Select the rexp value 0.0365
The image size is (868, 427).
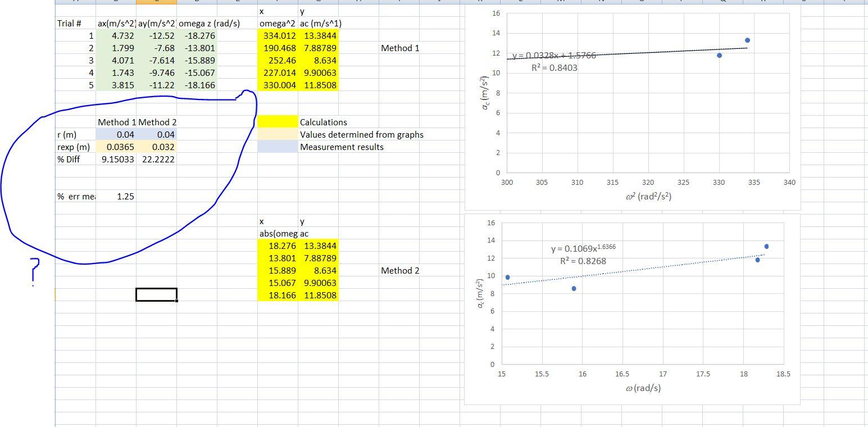[x=116, y=147]
